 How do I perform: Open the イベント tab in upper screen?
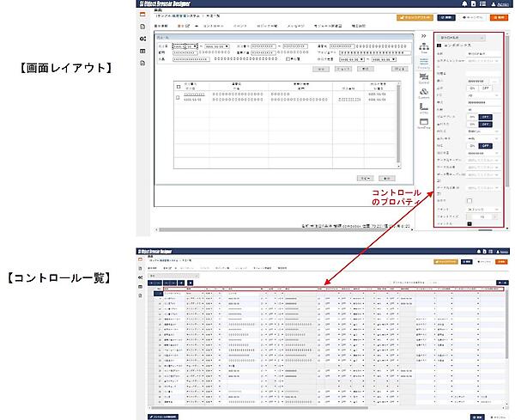click(x=240, y=26)
